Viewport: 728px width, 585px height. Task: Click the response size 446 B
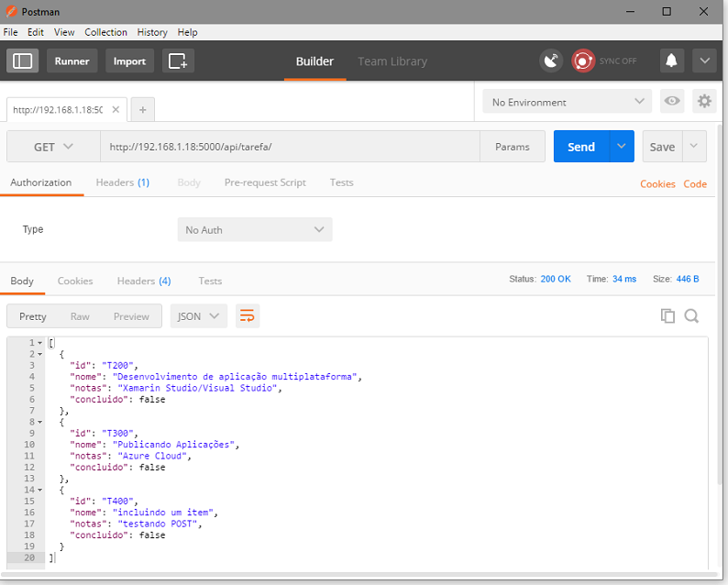[x=688, y=279]
